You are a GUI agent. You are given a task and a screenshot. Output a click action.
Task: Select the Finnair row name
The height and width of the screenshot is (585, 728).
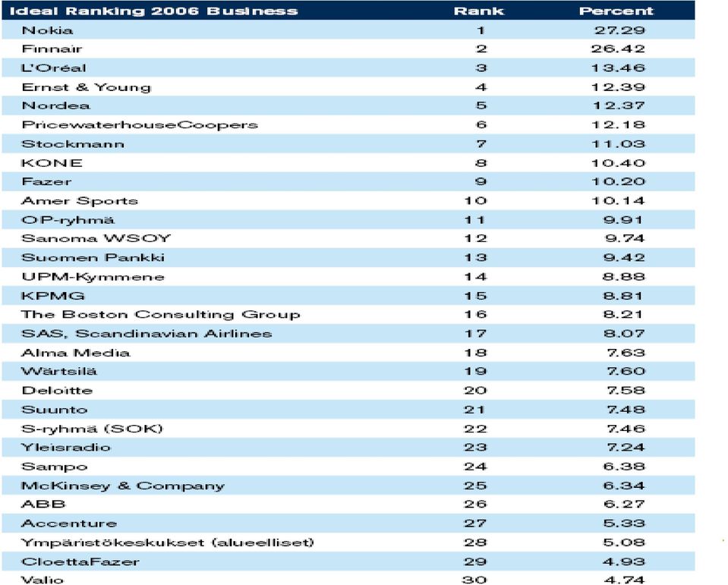[x=52, y=49]
